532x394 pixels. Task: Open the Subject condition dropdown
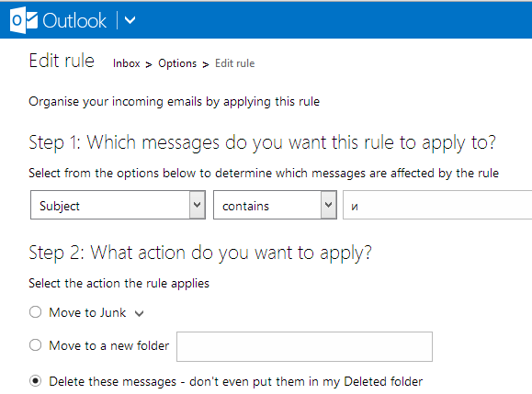pyautogui.click(x=118, y=205)
